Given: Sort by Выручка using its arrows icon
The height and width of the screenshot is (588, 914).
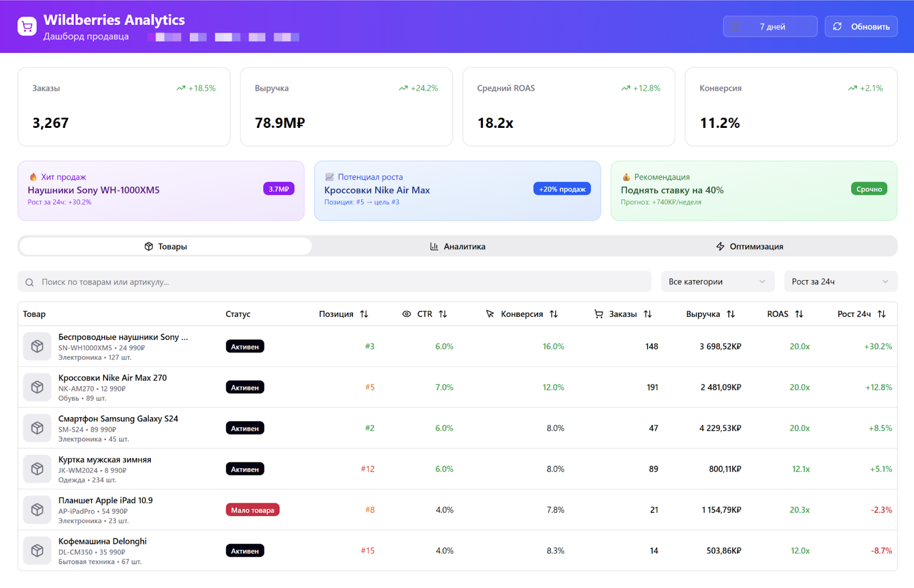Looking at the screenshot, I should click(x=731, y=314).
